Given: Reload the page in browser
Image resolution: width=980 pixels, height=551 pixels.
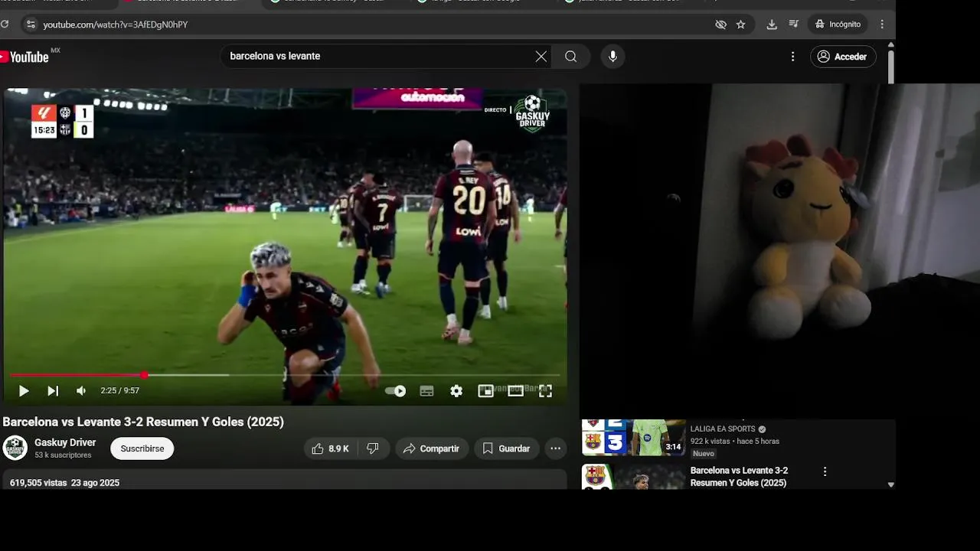Looking at the screenshot, I should coord(5,24).
